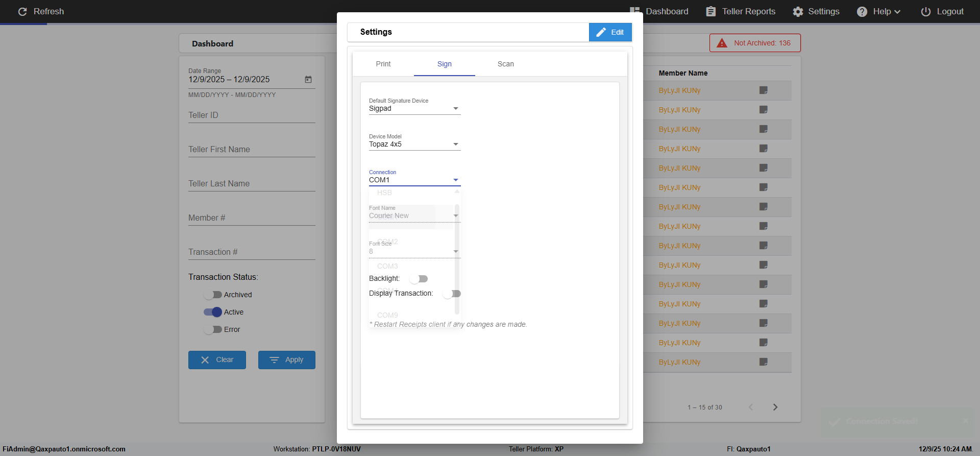
Task: Click the Teller ID input field
Action: [x=252, y=115]
